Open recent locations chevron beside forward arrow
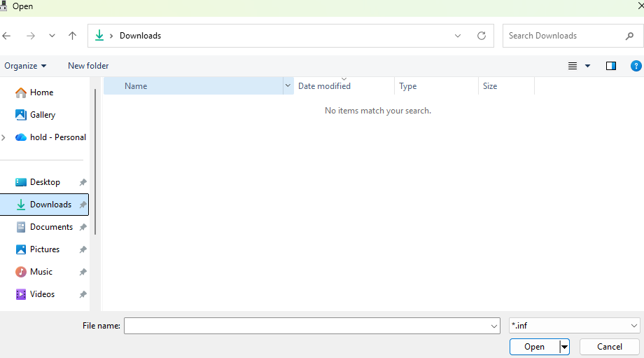 point(52,36)
